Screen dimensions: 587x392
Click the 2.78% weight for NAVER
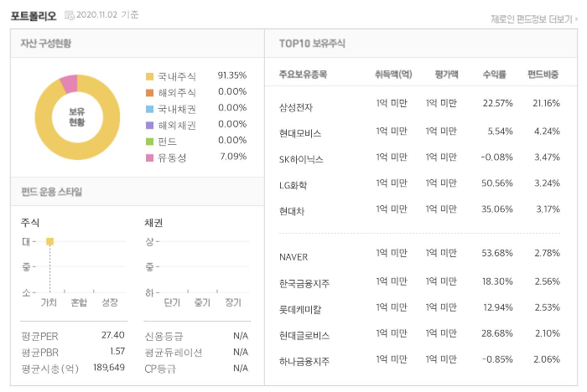pos(547,253)
